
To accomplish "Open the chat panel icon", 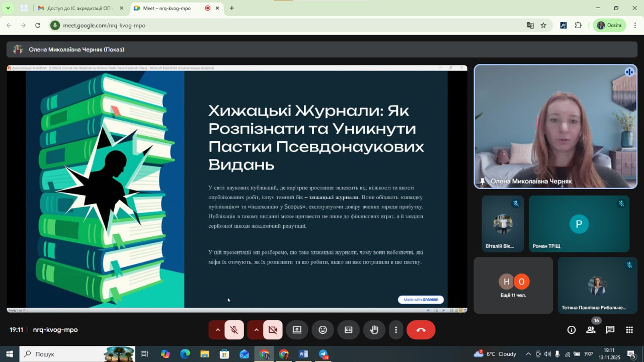I will [610, 330].
